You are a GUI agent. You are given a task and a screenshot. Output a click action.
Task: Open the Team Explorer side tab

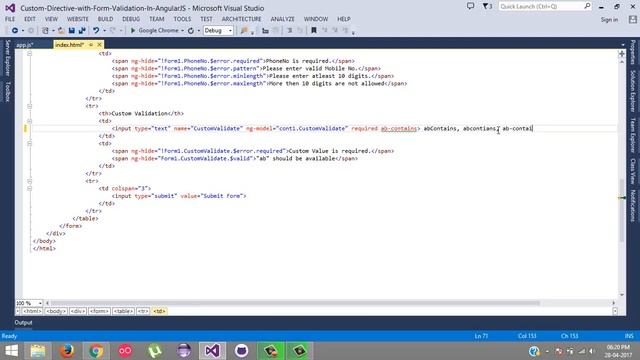coord(633,136)
